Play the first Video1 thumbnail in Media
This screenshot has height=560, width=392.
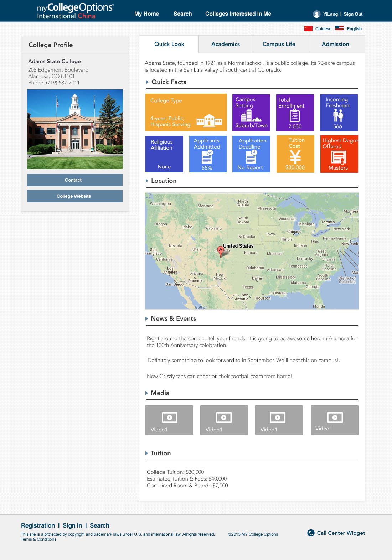pyautogui.click(x=169, y=420)
